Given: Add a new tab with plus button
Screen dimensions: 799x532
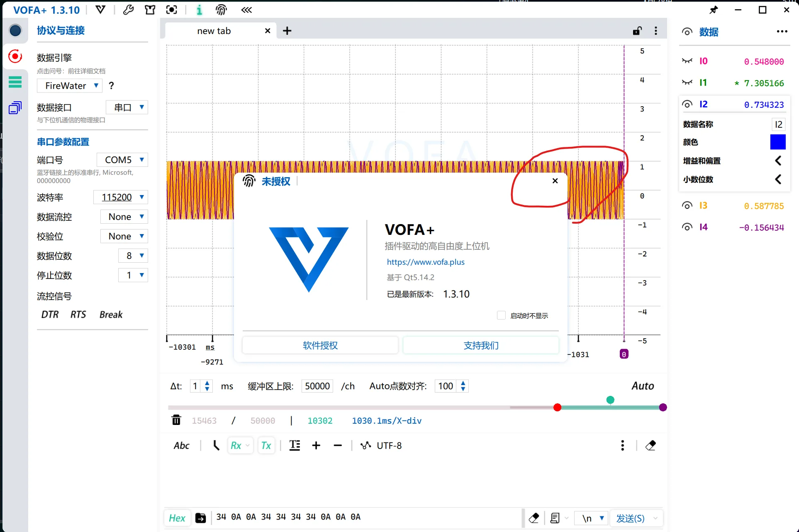Looking at the screenshot, I should tap(287, 31).
